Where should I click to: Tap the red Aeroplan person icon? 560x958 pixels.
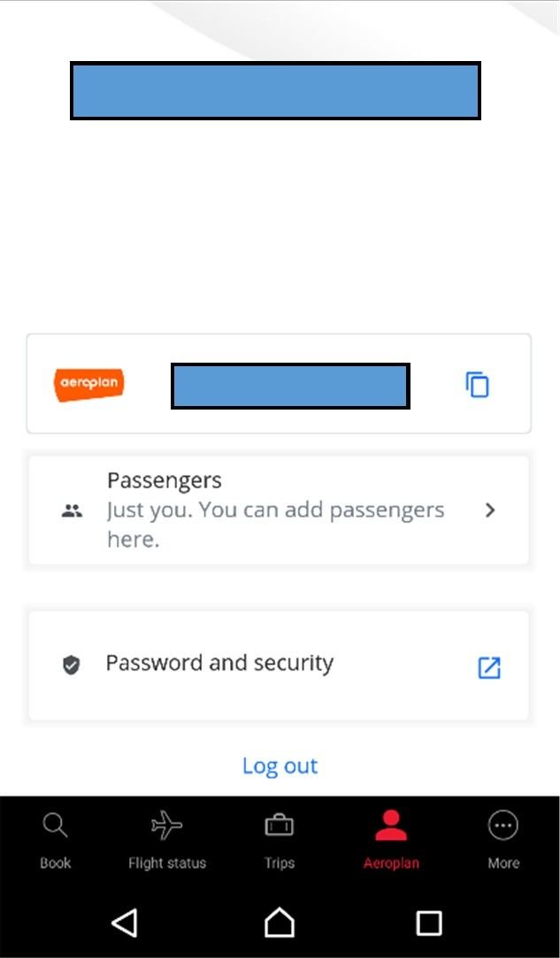[x=391, y=823]
